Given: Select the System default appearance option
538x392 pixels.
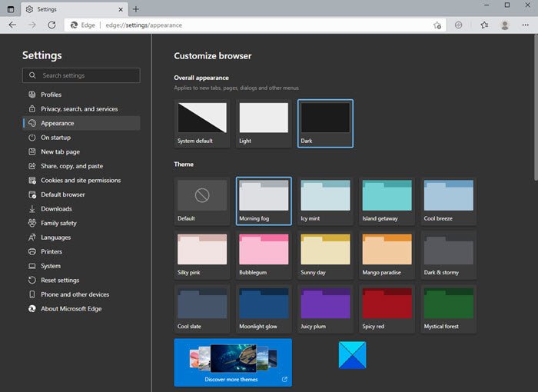Looking at the screenshot, I should pos(202,123).
